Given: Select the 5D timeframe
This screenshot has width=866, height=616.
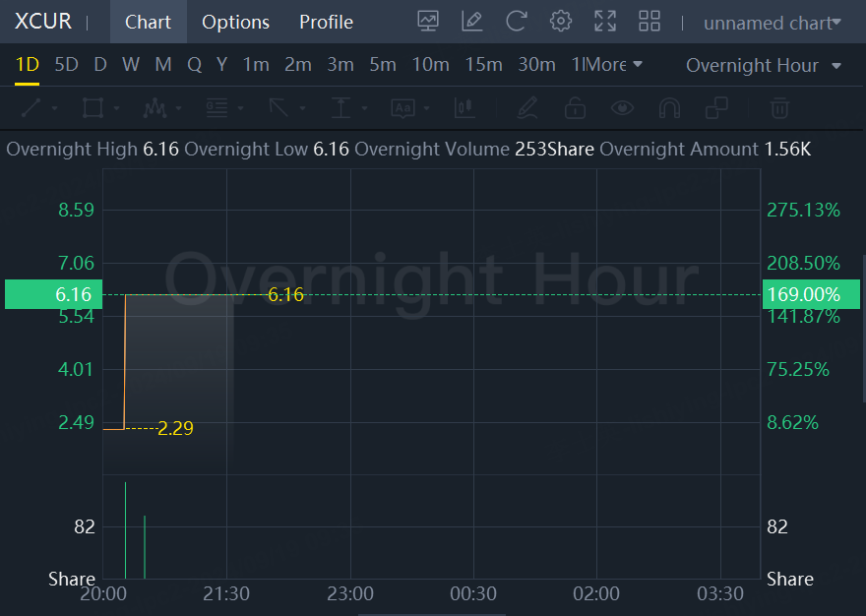Looking at the screenshot, I should click(66, 65).
